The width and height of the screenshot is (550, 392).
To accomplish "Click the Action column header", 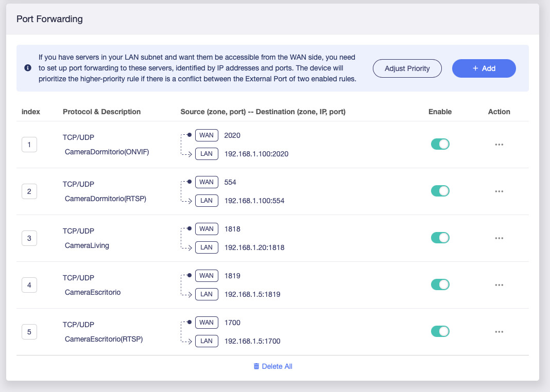I will coord(499,112).
